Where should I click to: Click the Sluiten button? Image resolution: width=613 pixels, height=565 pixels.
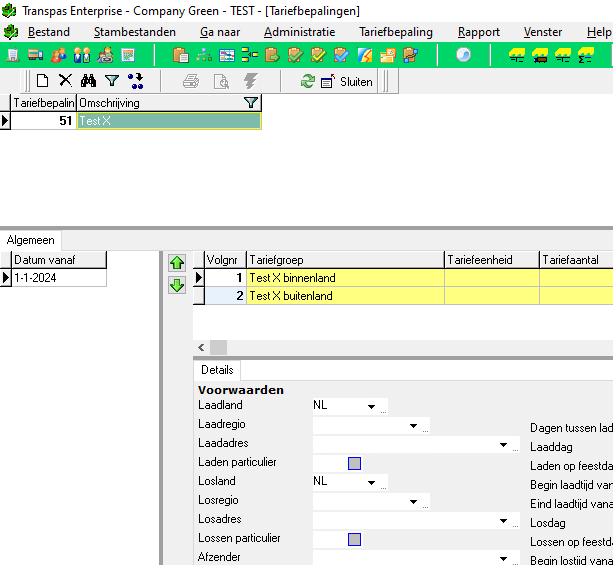[x=347, y=82]
